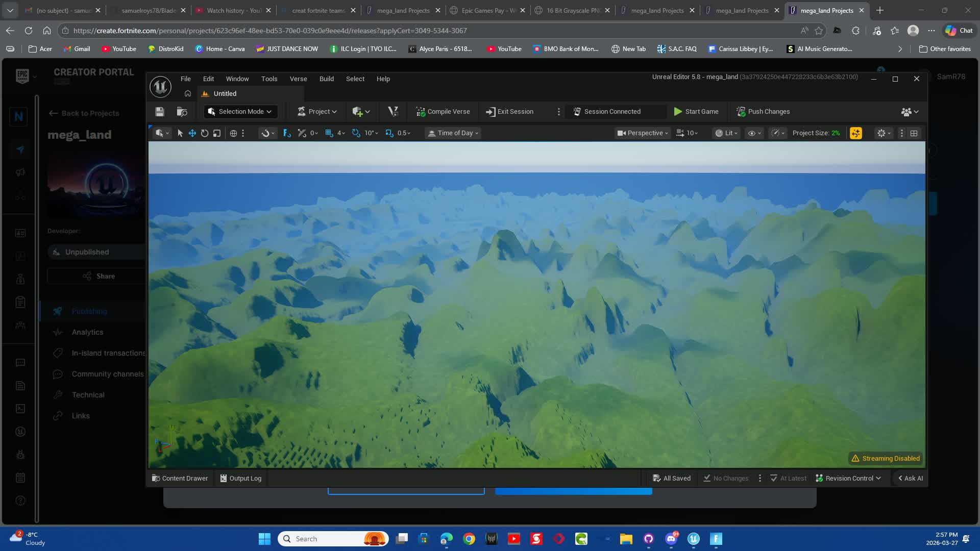
Task: Click the Windows taskbar Search box
Action: (x=333, y=539)
